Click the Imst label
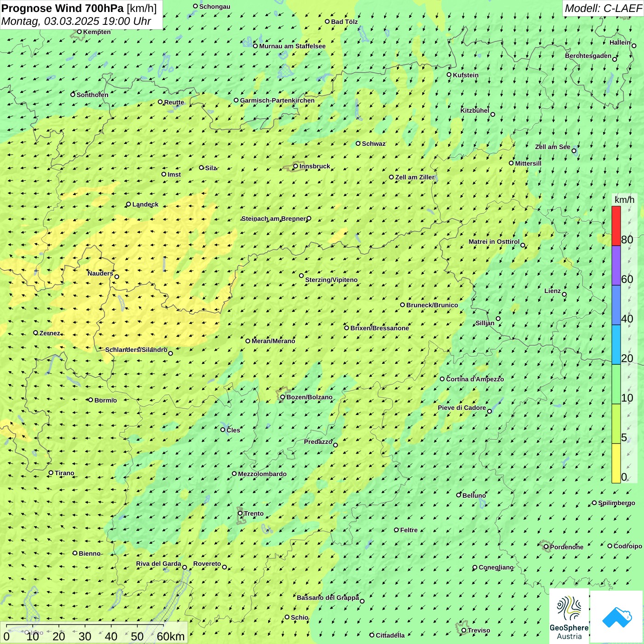Viewport: 644px width, 644px height. click(x=174, y=174)
